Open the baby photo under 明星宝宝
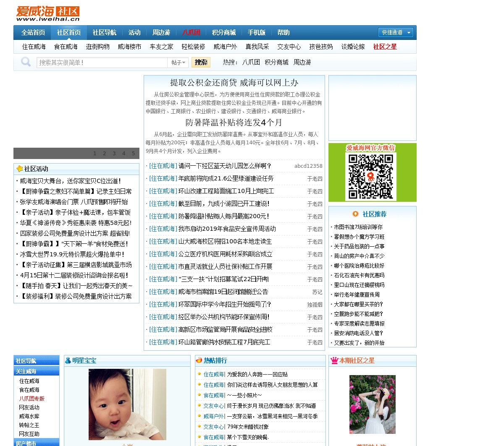 pos(127,404)
